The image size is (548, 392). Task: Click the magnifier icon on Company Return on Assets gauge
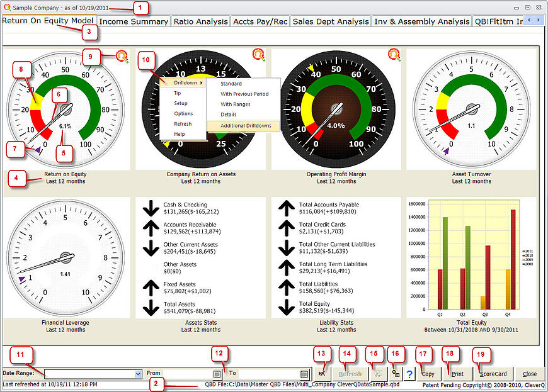click(x=258, y=55)
